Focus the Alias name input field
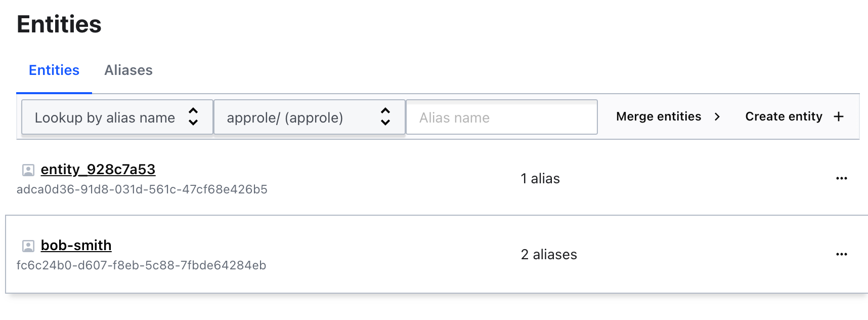Screen dimensions: 868x320 click(x=502, y=117)
